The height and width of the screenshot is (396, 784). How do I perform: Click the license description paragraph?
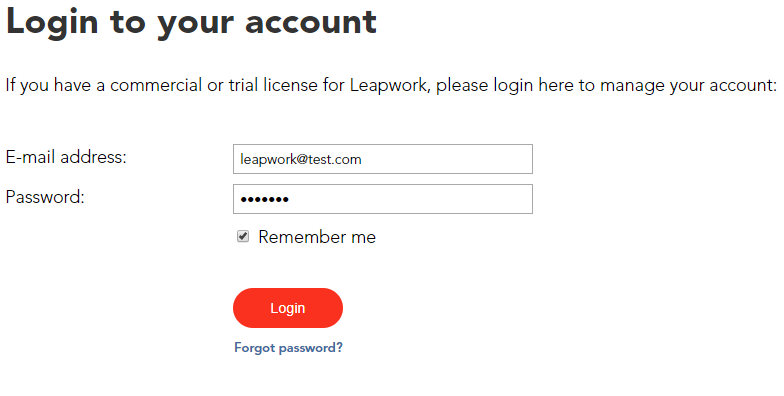(x=392, y=86)
